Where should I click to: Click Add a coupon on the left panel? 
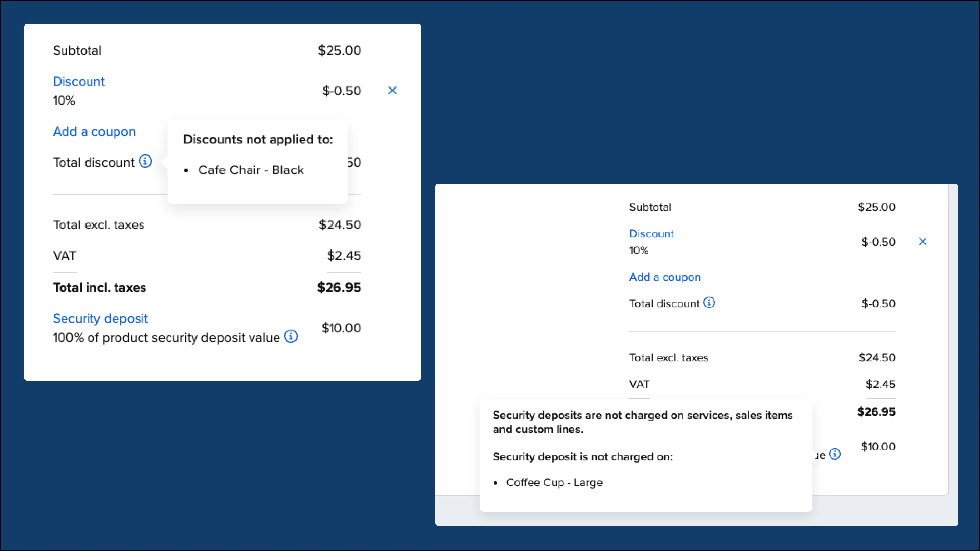tap(94, 131)
